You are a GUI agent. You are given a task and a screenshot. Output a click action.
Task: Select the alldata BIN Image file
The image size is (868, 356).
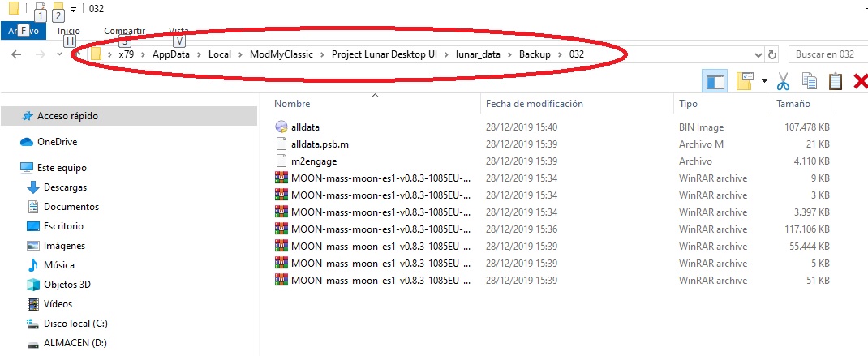[x=305, y=127]
